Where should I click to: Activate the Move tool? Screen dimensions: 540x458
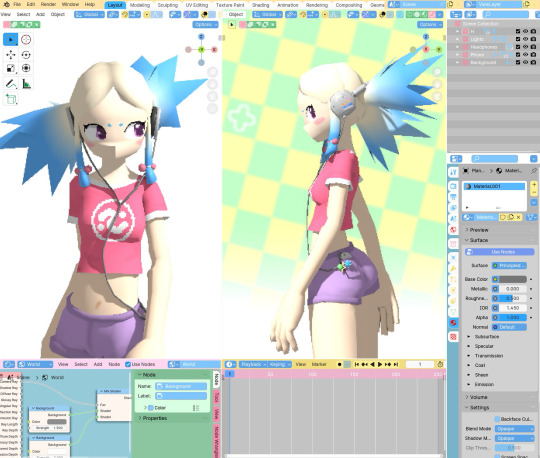click(11, 55)
